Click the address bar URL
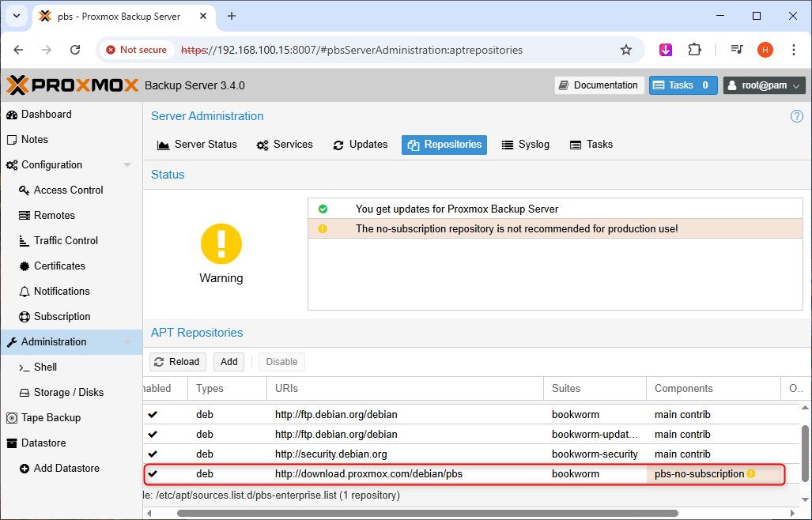 click(352, 51)
